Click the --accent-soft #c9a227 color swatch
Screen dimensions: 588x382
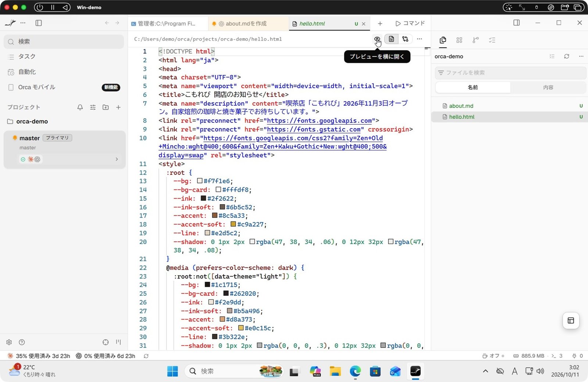click(x=233, y=224)
